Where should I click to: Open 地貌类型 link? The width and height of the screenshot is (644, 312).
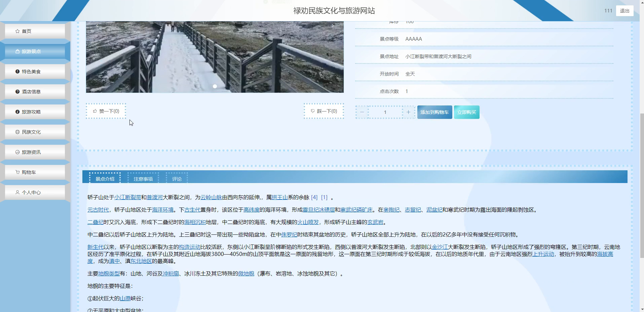109,274
